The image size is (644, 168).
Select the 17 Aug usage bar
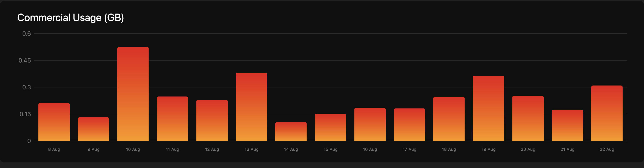coord(409,125)
